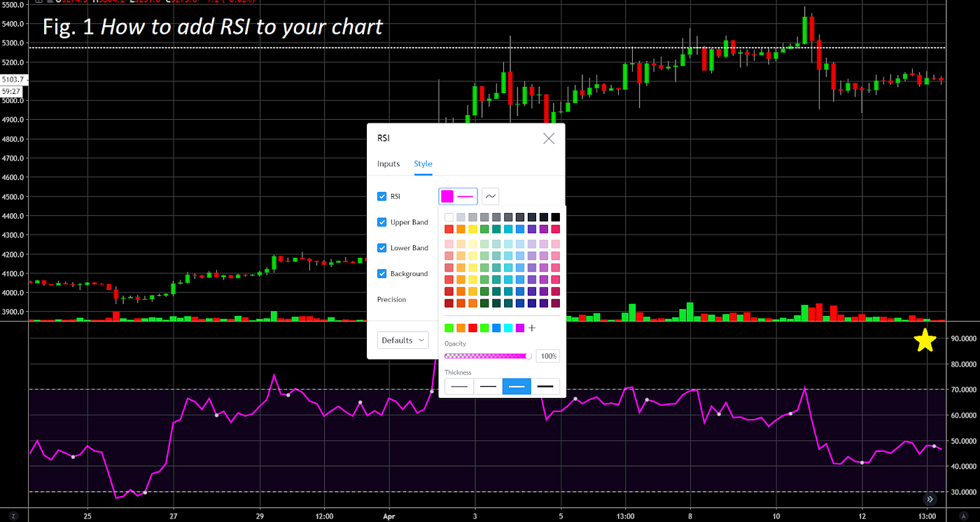Disable the Background checkbox

[382, 274]
